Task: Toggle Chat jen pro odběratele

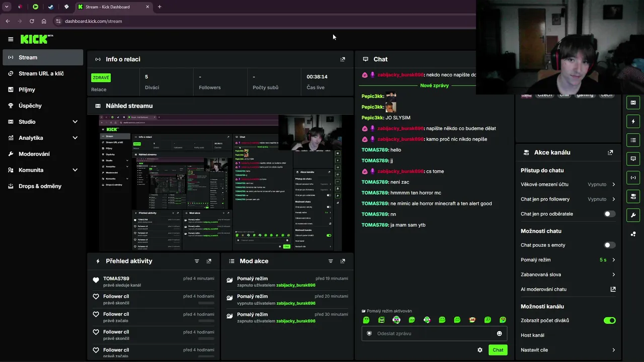Action: pos(609,214)
